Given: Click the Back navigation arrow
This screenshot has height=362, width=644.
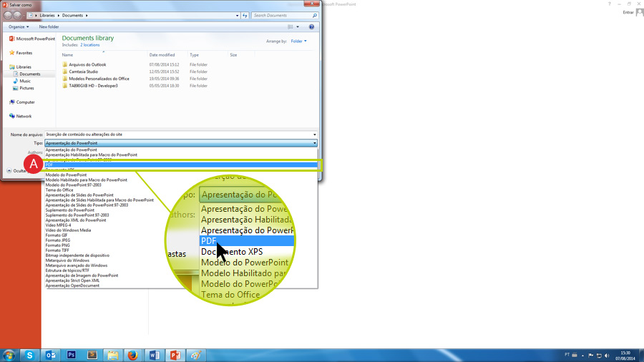Looking at the screenshot, I should [x=8, y=15].
